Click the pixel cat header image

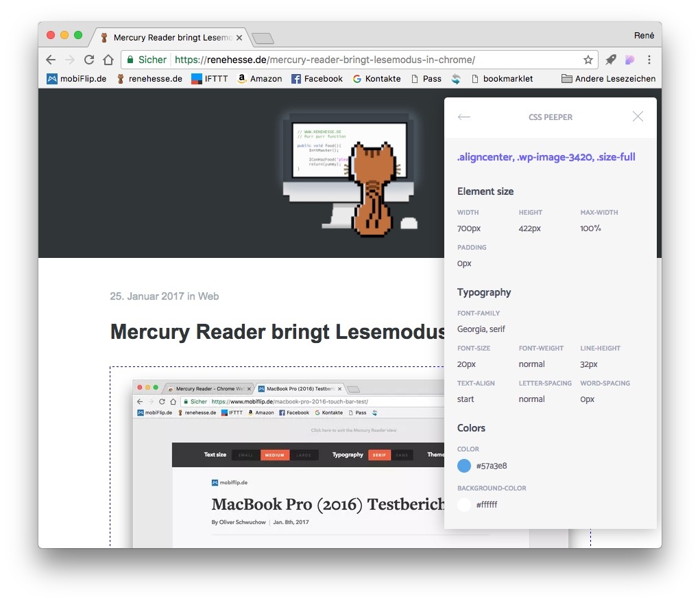tap(349, 174)
